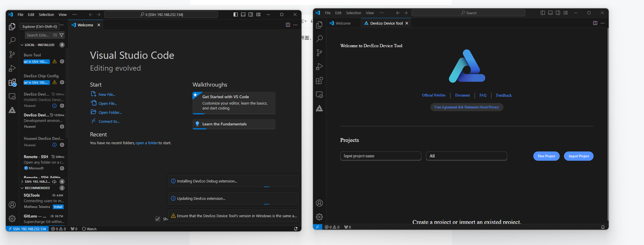The image size is (644, 245).
Task: Open the All project filter dropdown
Action: 466,156
